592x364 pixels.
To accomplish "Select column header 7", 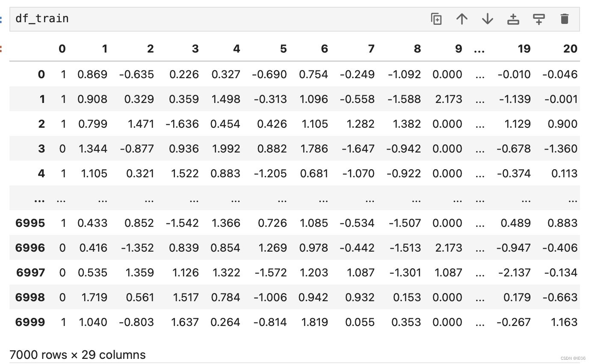I will point(371,49).
